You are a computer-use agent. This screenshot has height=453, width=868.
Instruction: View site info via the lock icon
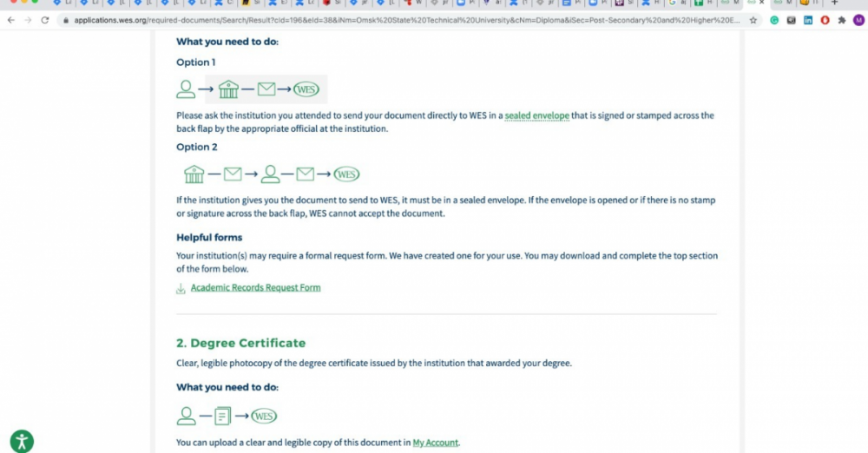pyautogui.click(x=65, y=19)
